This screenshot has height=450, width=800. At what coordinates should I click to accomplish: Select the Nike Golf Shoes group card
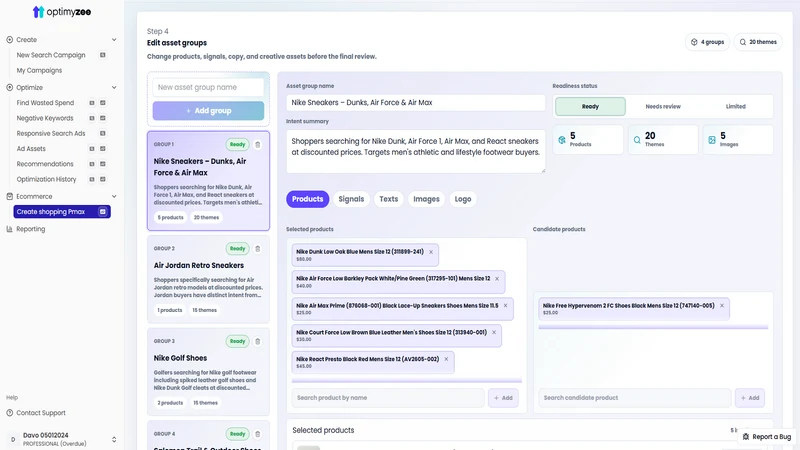coord(208,372)
